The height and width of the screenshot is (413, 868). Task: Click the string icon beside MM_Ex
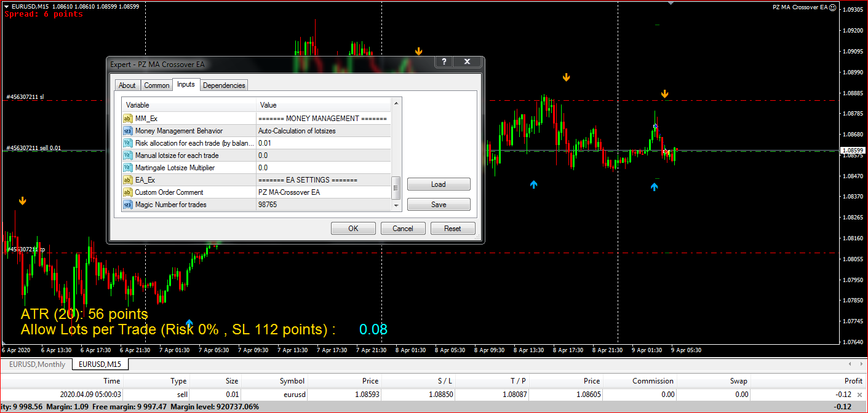coord(127,119)
